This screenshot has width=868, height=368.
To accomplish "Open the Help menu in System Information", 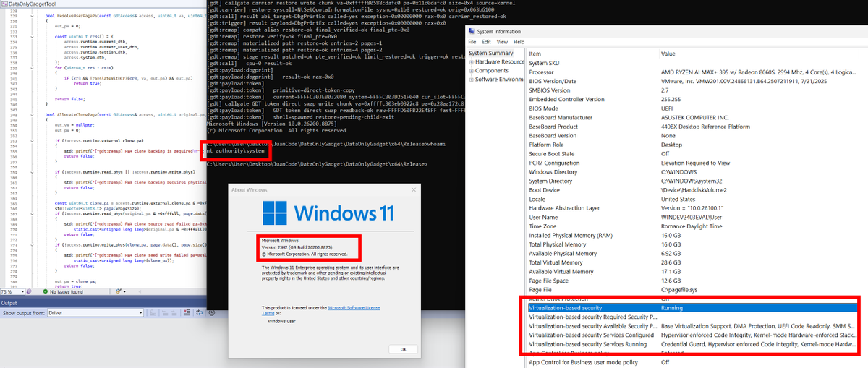I will (x=519, y=42).
